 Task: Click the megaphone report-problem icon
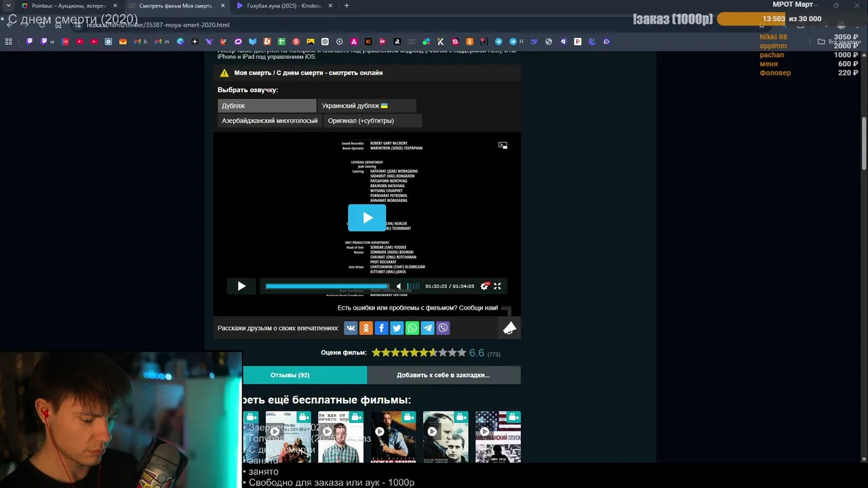pos(509,328)
